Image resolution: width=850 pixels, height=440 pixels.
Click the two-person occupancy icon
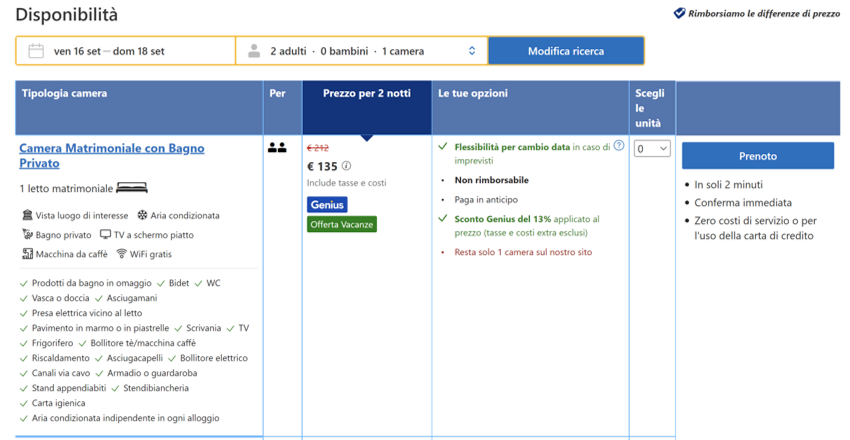[x=277, y=148]
